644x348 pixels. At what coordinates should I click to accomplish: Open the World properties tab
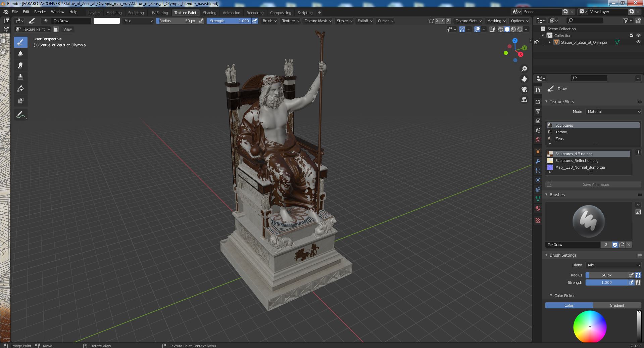pyautogui.click(x=538, y=139)
